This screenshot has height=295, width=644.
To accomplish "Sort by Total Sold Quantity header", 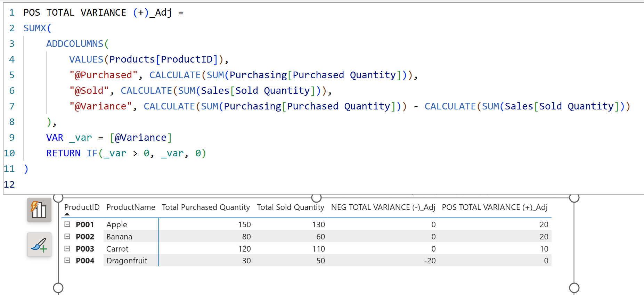I will 291,207.
